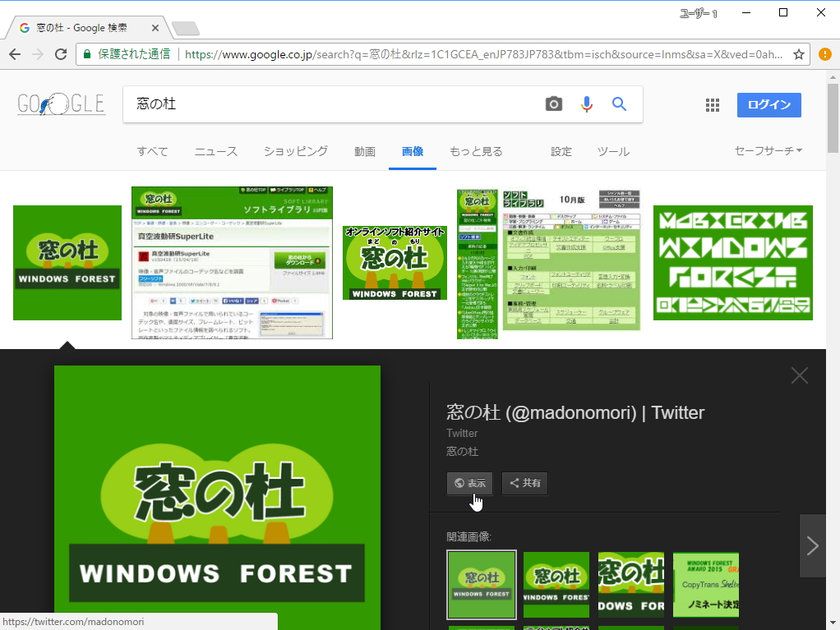Image resolution: width=840 pixels, height=630 pixels.
Task: Select the first highlighted related image
Action: (481, 585)
